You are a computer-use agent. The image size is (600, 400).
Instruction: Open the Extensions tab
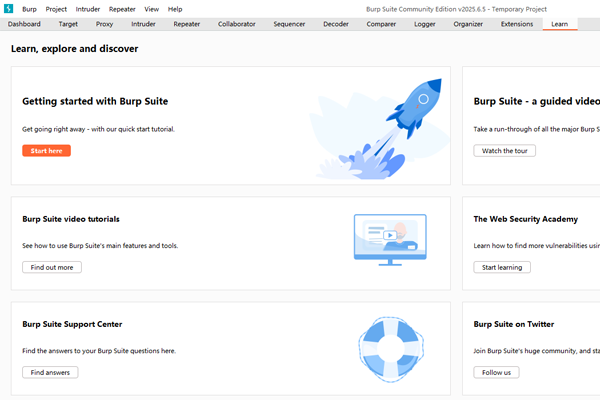(x=517, y=23)
